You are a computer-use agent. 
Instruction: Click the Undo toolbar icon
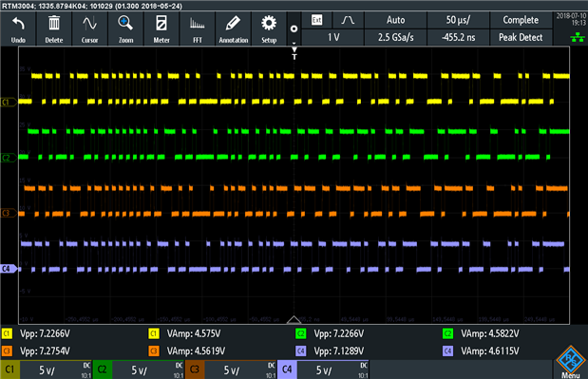pos(18,28)
